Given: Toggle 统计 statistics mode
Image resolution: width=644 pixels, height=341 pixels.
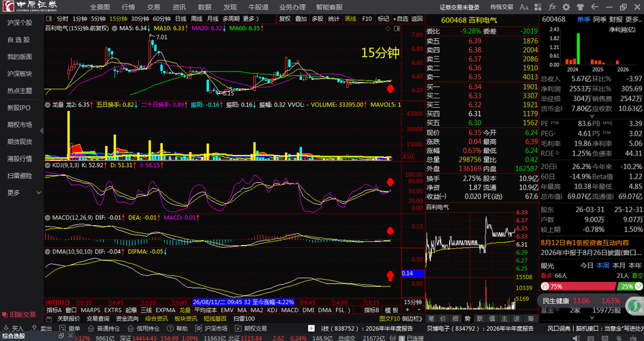Looking at the screenshot, I should [x=334, y=19].
